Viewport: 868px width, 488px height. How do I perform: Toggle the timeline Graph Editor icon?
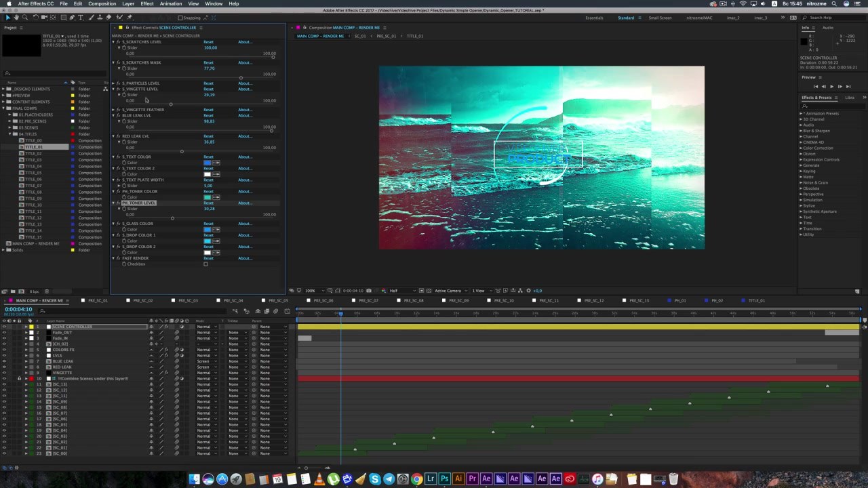pyautogui.click(x=287, y=311)
